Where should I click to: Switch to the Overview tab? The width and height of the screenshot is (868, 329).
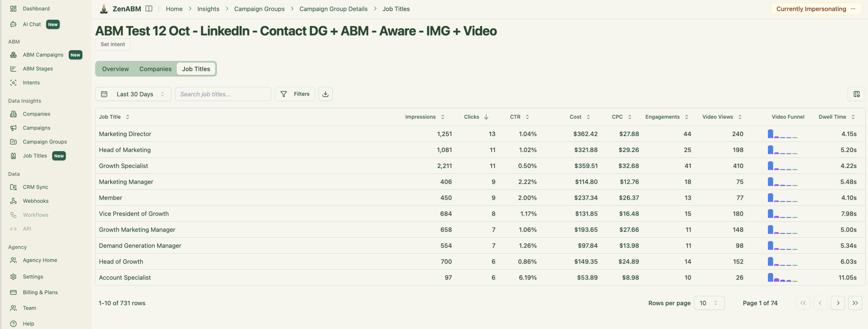point(115,69)
